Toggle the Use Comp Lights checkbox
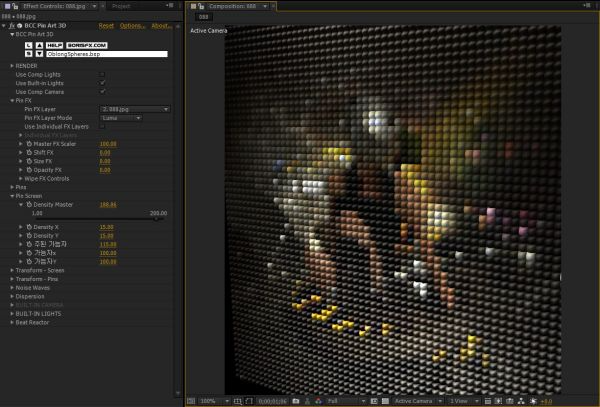 (102, 74)
